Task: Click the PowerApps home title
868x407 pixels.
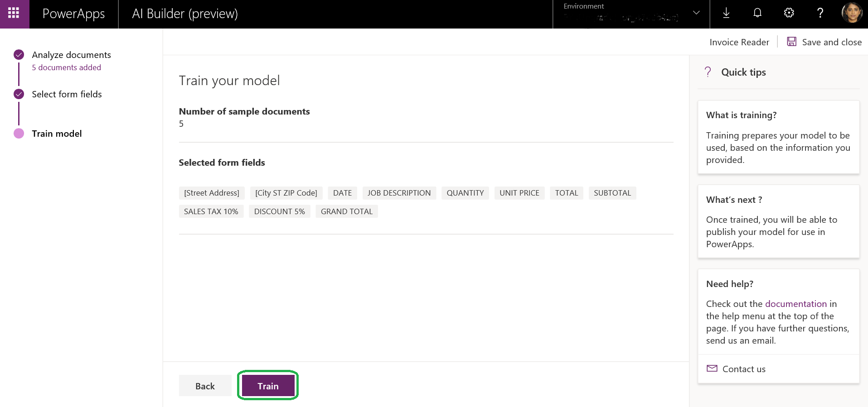Action: [x=73, y=14]
